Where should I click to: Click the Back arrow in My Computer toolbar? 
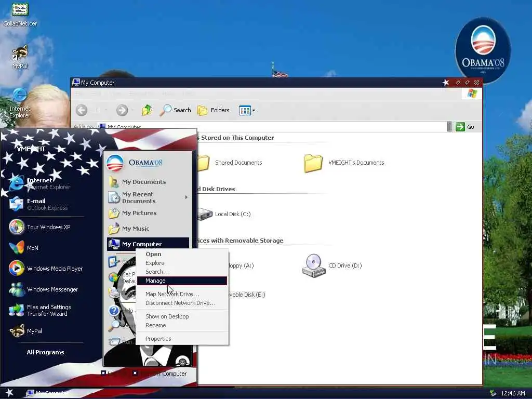(82, 110)
